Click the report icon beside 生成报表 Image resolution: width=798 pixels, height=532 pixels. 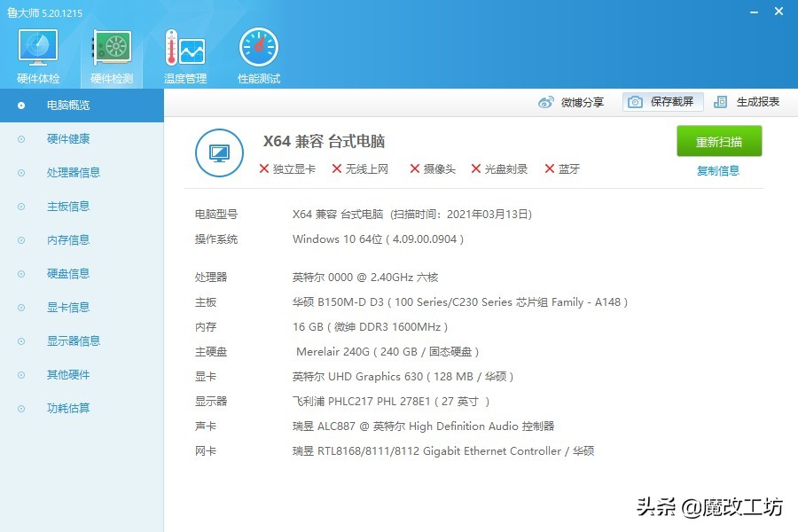pos(720,102)
